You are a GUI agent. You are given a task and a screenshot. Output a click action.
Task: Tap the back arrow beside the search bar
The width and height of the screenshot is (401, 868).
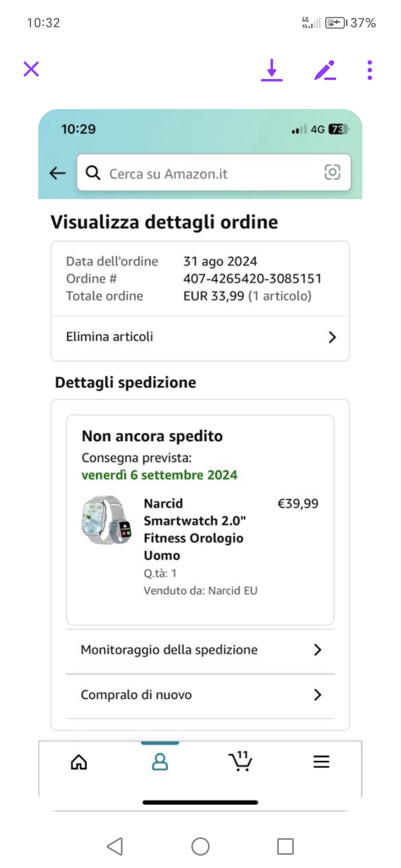pyautogui.click(x=58, y=173)
